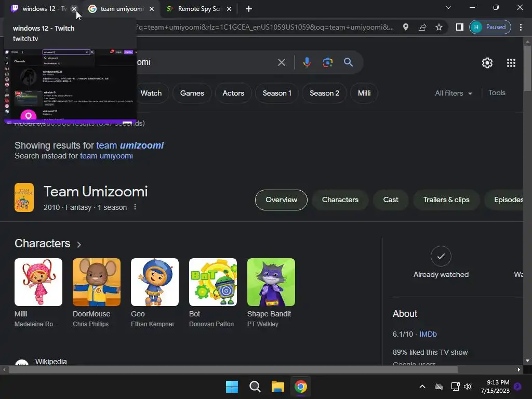Switch to the team umiyoomi Google tab
The image size is (532, 399).
[116, 9]
